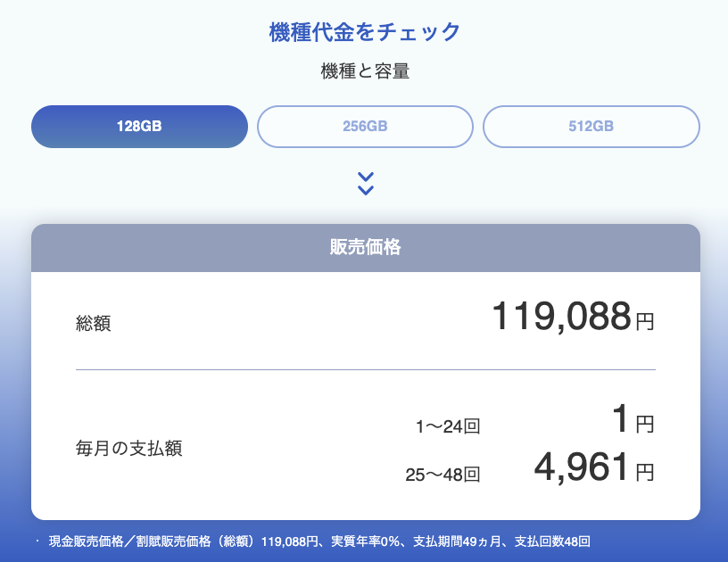Click the 4,961 monthly payment amount
The width and height of the screenshot is (728, 562).
(581, 467)
